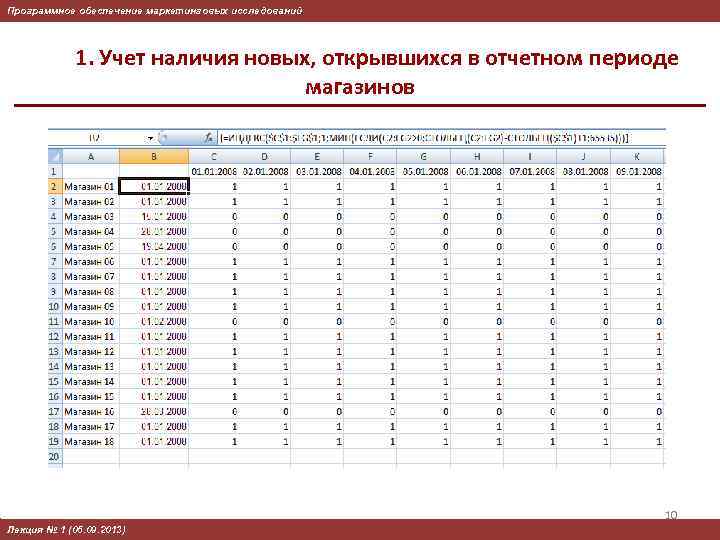720x540 pixels.
Task: Select column K header
Action: pyautogui.click(x=637, y=157)
